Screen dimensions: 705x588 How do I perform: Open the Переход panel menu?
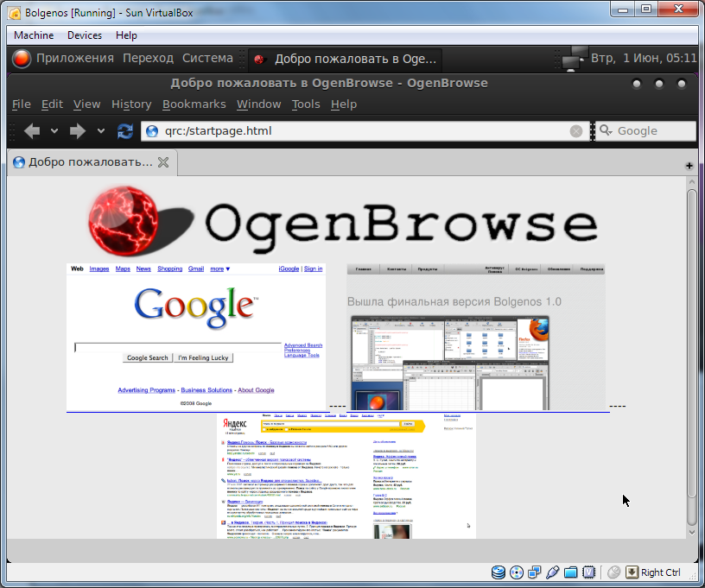148,59
